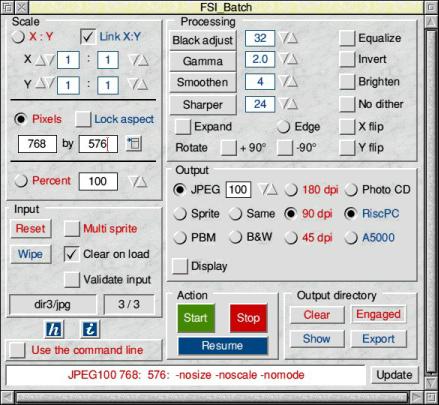Viewport: 439px width, 405px height.
Task: Click X scale left-side arrows
Action: click(45, 60)
